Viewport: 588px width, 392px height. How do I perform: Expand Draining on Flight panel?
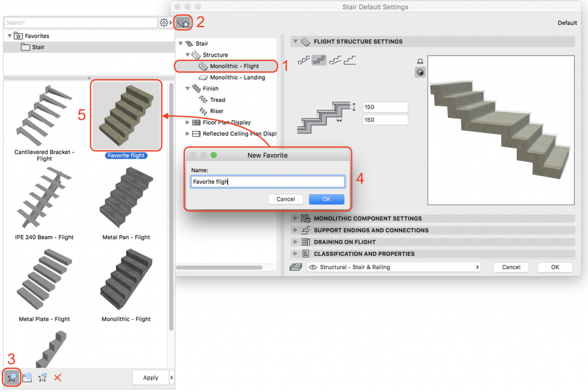tap(296, 242)
